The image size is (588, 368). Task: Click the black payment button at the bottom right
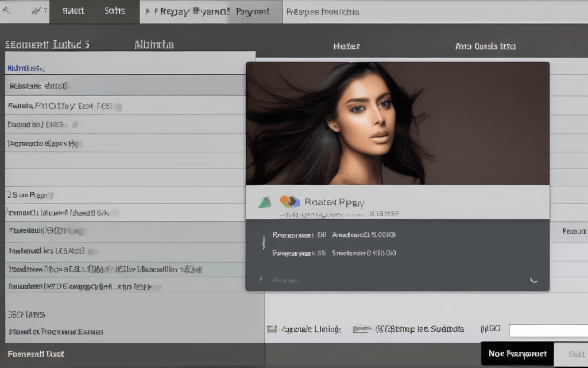pyautogui.click(x=517, y=354)
